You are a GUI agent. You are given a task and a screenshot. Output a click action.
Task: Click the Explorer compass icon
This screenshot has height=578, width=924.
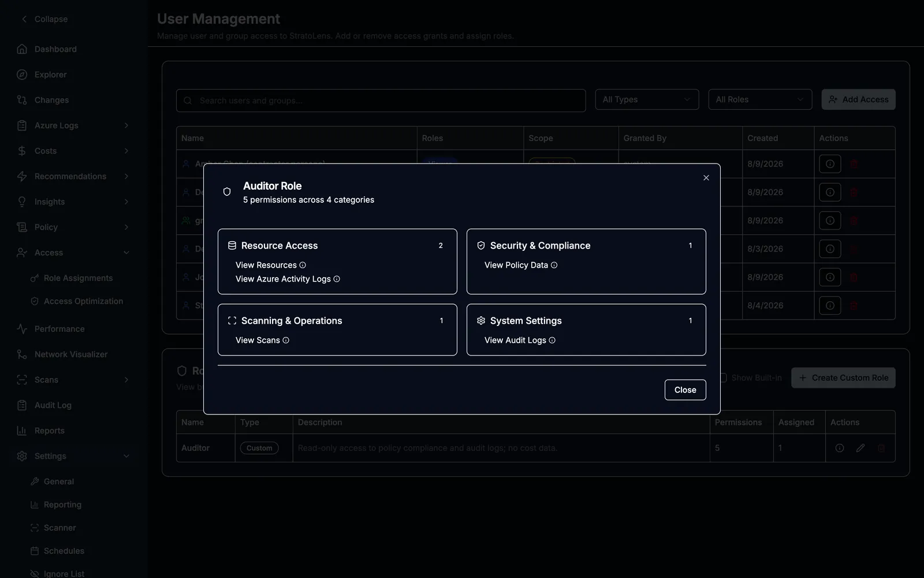point(22,75)
